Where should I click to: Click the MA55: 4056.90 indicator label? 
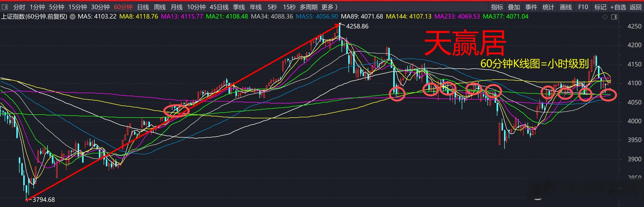tap(317, 17)
